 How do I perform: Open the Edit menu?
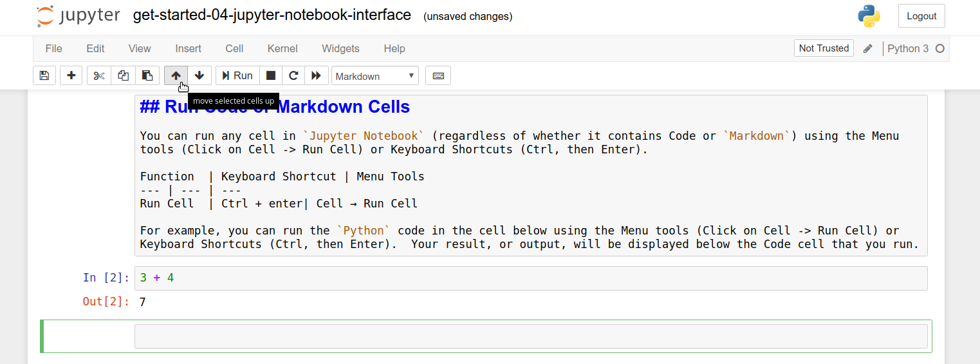pyautogui.click(x=95, y=48)
